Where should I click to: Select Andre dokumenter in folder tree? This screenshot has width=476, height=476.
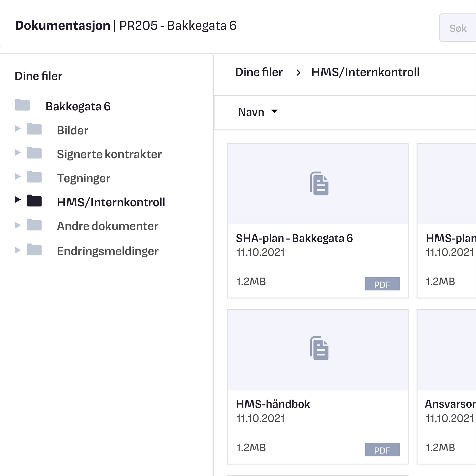tap(107, 226)
